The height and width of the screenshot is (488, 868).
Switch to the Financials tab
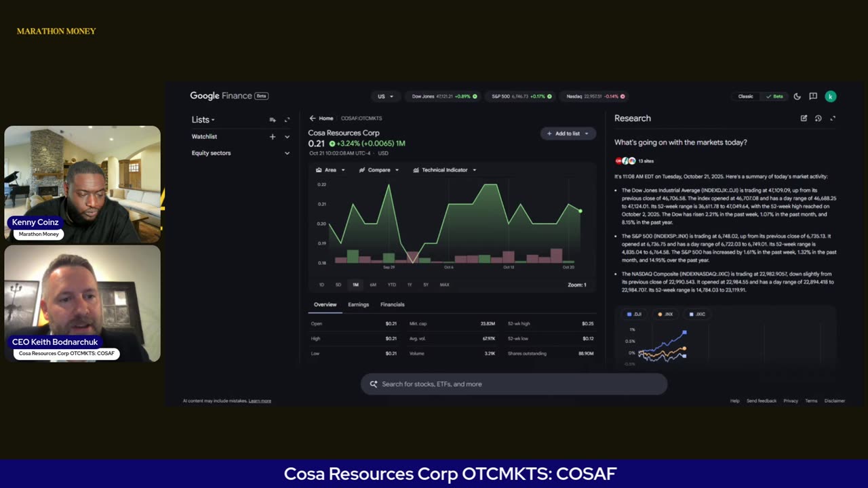(x=392, y=305)
